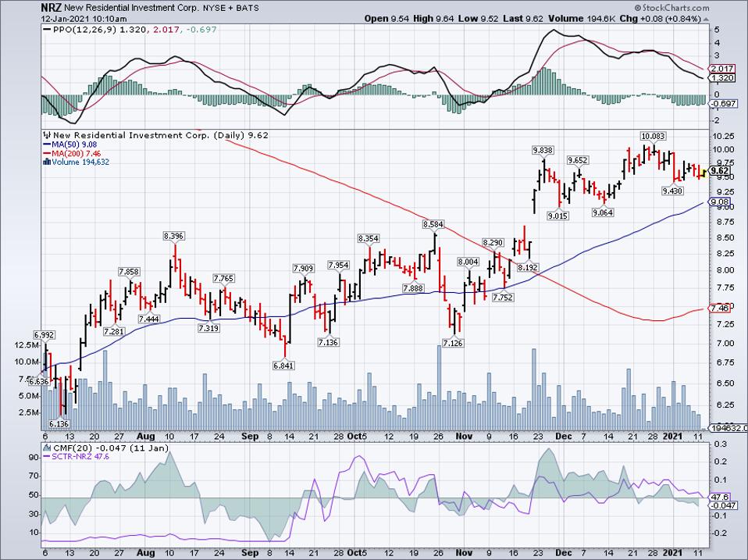This screenshot has width=748, height=560.
Task: Click the 7.858 price label
Action: (x=129, y=272)
